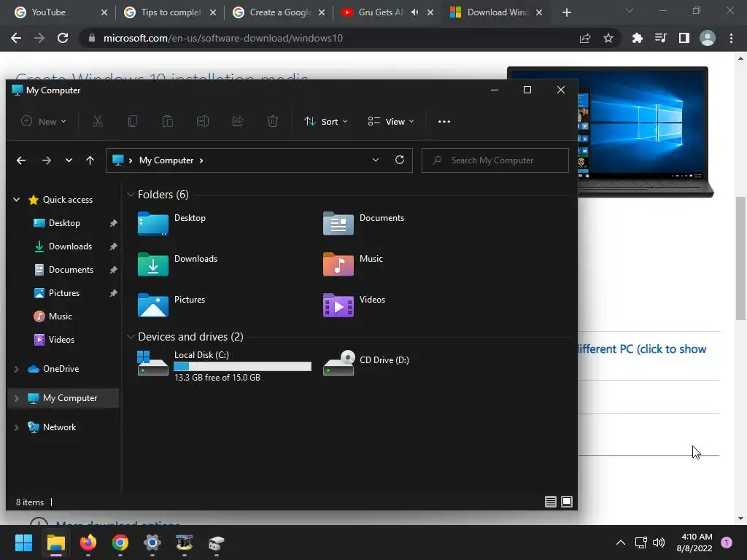Screen dimensions: 747x560
Task: Reload the Chrome page
Action: click(x=63, y=38)
